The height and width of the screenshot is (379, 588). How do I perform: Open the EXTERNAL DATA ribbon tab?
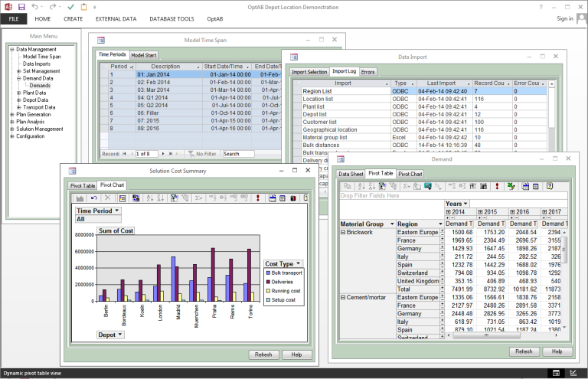tap(116, 18)
